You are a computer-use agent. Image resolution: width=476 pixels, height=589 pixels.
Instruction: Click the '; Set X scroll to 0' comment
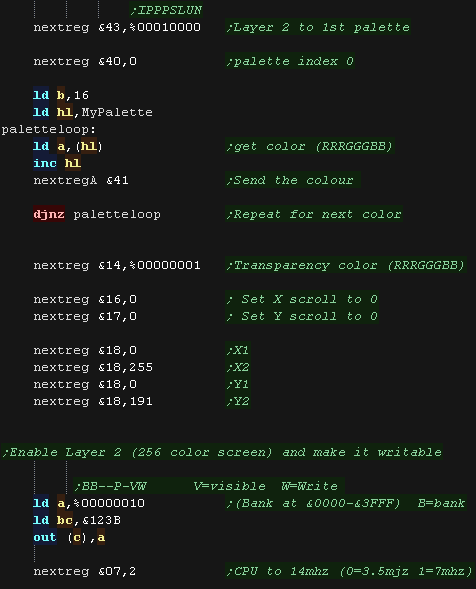(x=302, y=299)
